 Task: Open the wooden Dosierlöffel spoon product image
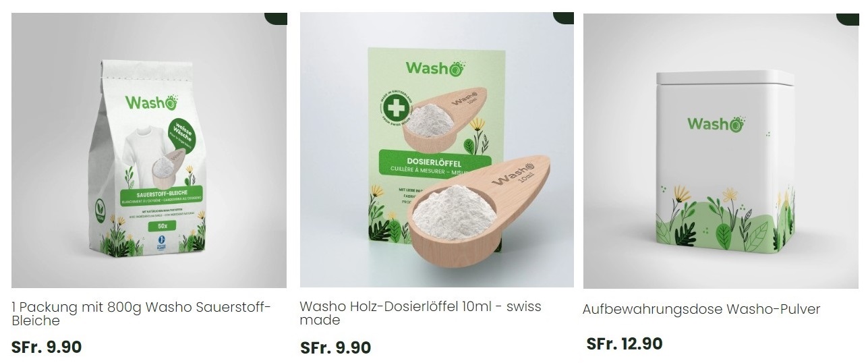(x=437, y=150)
